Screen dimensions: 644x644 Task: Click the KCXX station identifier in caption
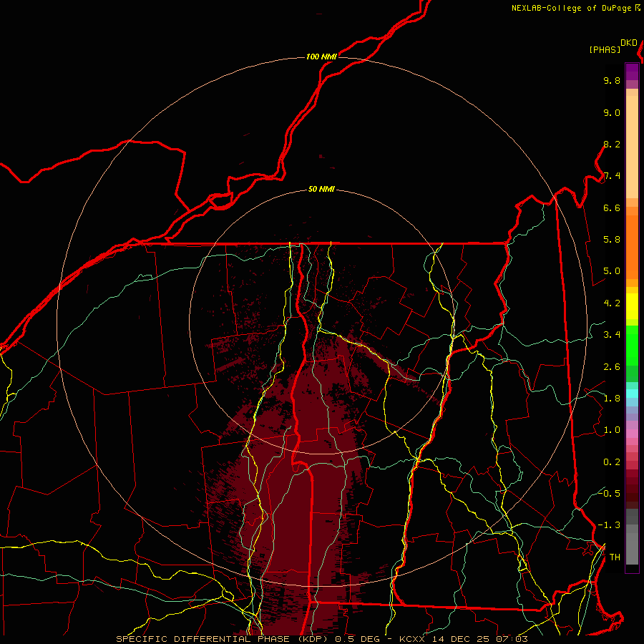(x=412, y=639)
